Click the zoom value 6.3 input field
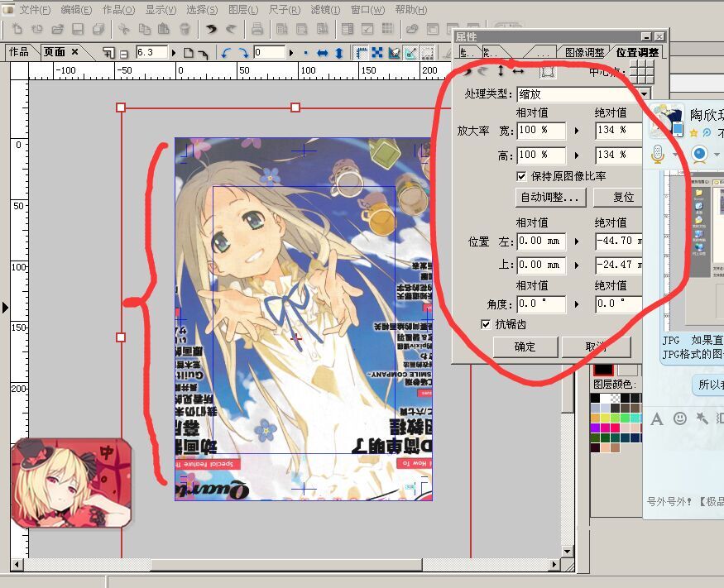The image size is (724, 588). pyautogui.click(x=151, y=53)
